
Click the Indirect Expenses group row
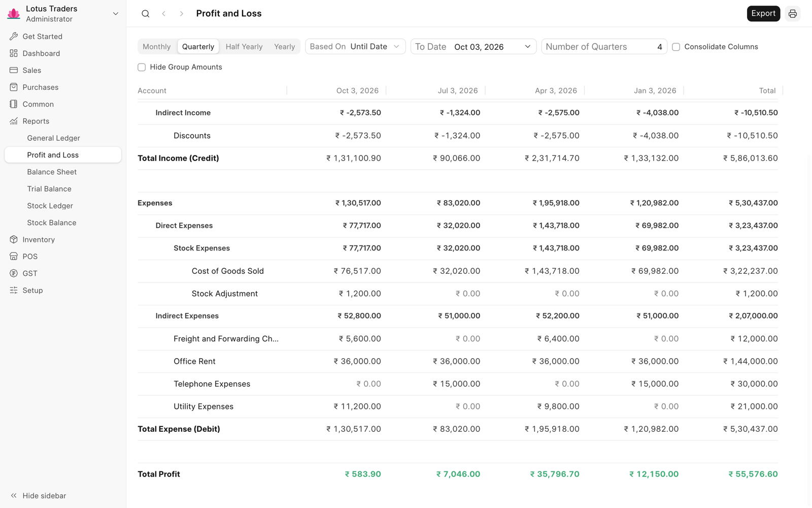(458, 316)
